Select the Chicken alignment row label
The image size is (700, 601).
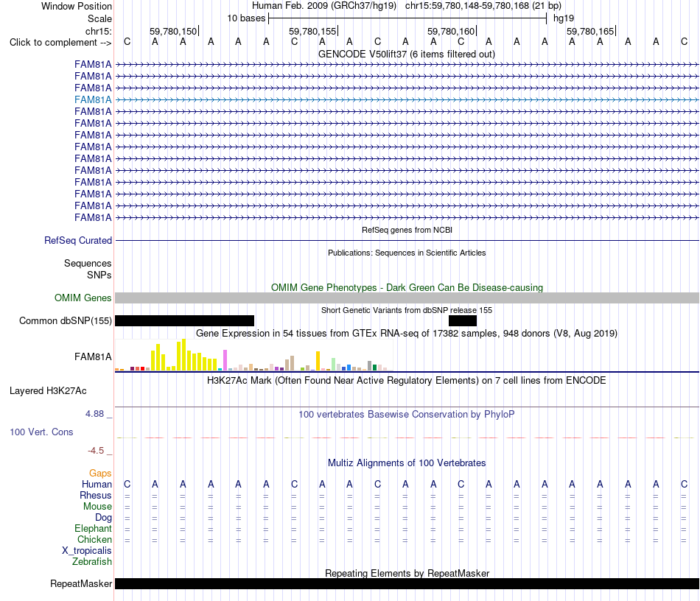pyautogui.click(x=94, y=539)
